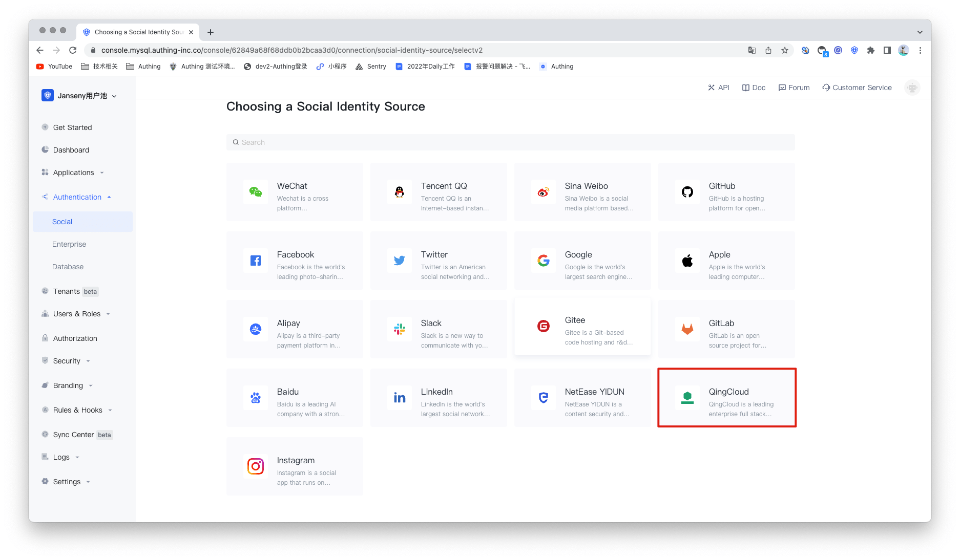Bookmark this page with the star icon
This screenshot has width=960, height=560.
785,50
